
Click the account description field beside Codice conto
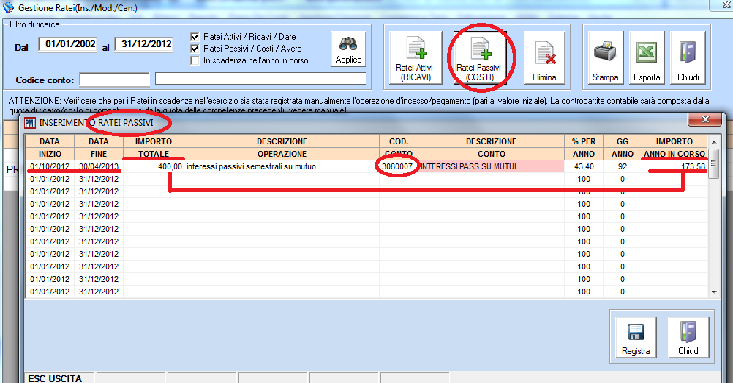pos(261,79)
